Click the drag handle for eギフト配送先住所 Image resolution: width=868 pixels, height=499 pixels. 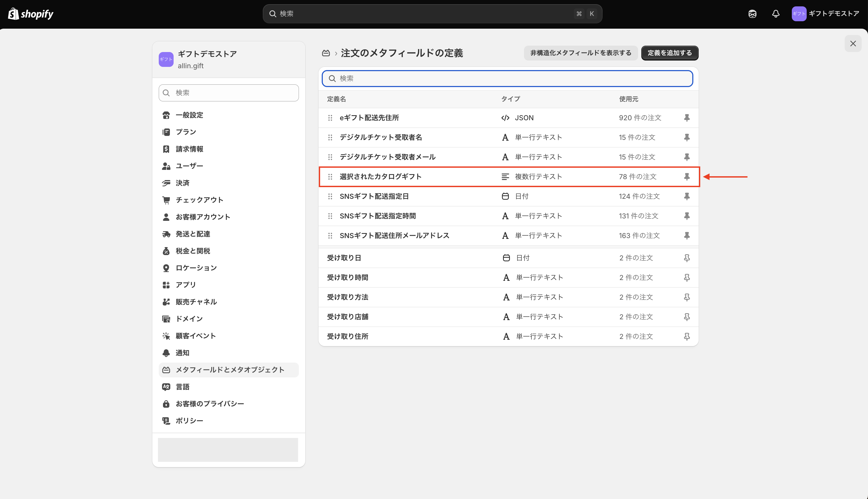click(330, 118)
